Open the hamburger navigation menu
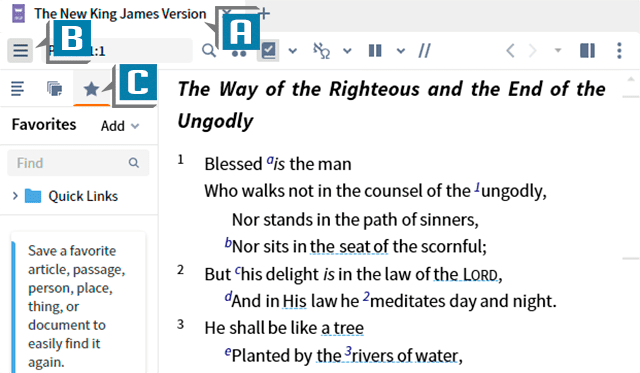The height and width of the screenshot is (373, 640). 20,51
